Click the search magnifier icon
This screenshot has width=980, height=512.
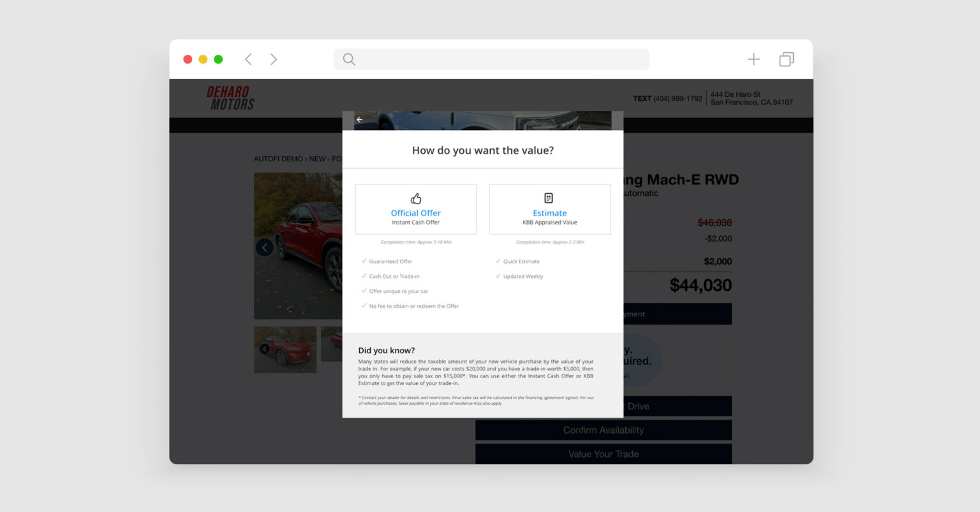349,59
